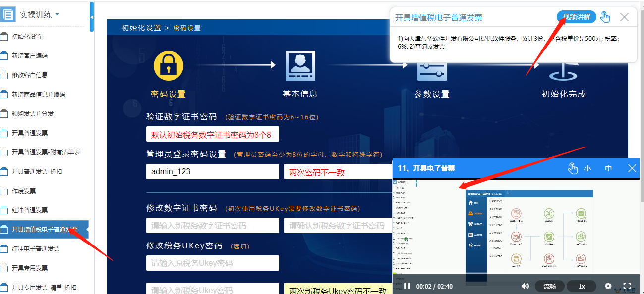Open the 流畅 video quality selector

pyautogui.click(x=549, y=286)
